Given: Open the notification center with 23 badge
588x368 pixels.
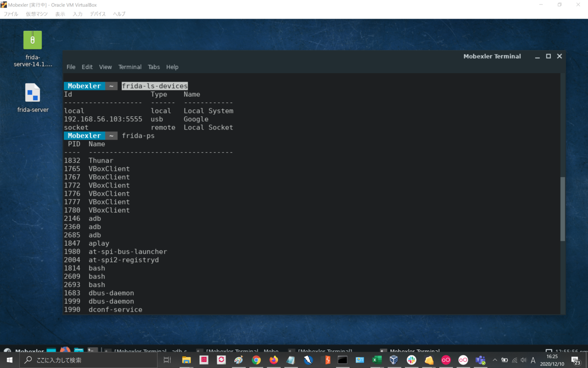Looking at the screenshot, I should pos(577,361).
